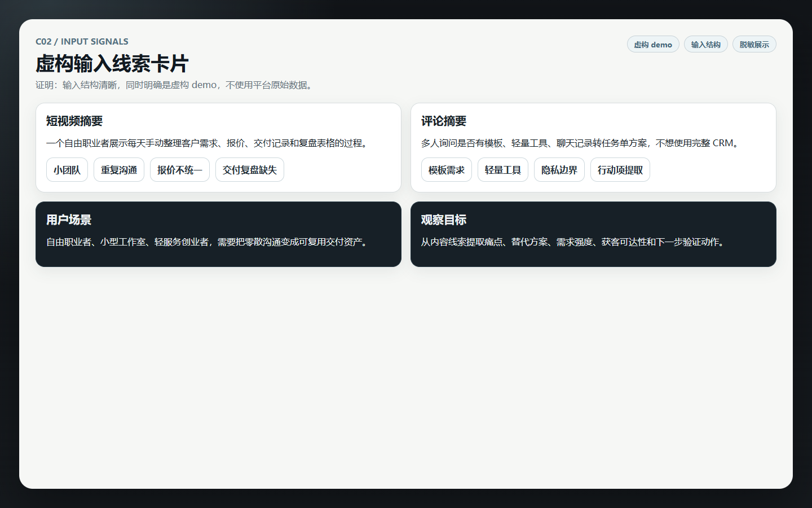The height and width of the screenshot is (508, 812).
Task: Select the 模板需求 chip
Action: click(447, 170)
